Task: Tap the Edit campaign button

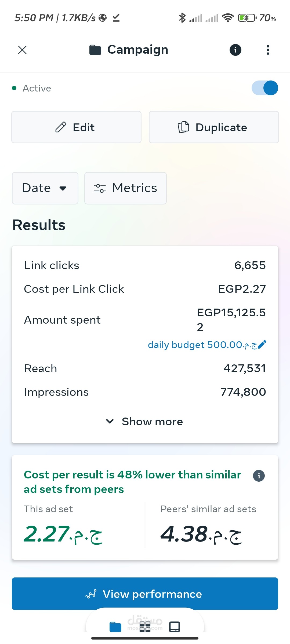Action: click(76, 127)
